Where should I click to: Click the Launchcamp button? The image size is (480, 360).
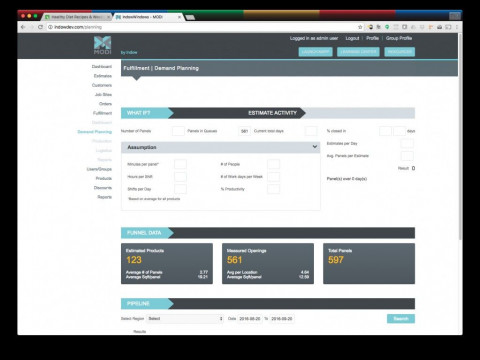coord(315,52)
